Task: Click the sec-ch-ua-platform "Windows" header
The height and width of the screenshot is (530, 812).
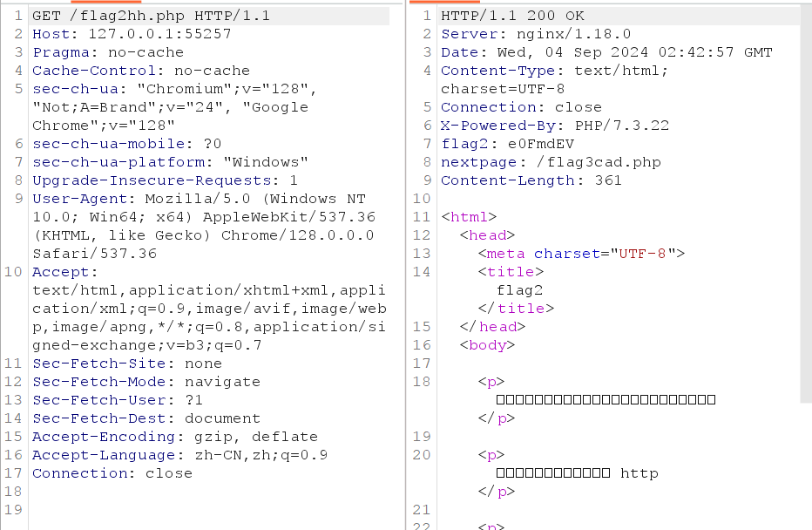Action: (170, 162)
